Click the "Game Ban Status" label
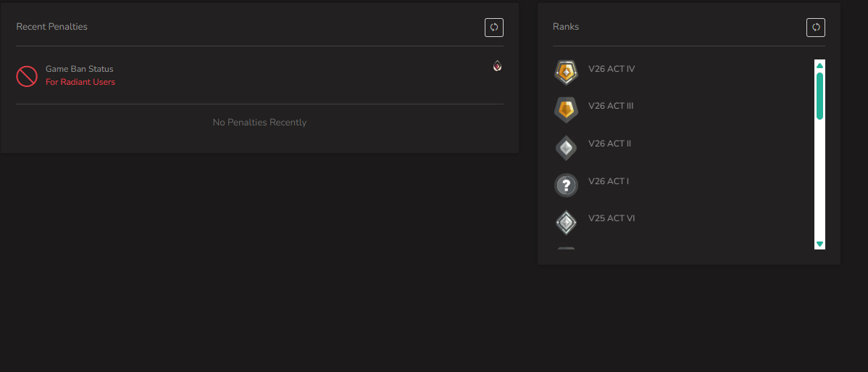This screenshot has width=868, height=372. tap(79, 69)
